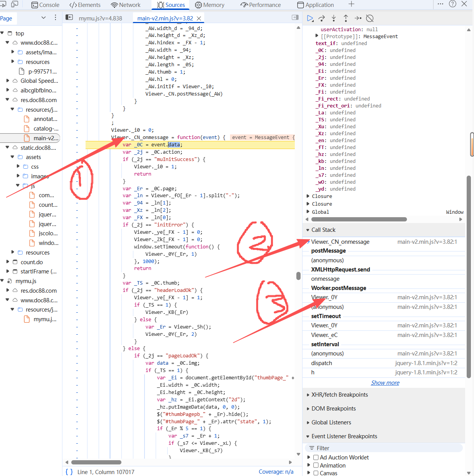Click the Filter field for event listener breakpoints
The width and height of the screenshot is (474, 476).
pos(385,448)
